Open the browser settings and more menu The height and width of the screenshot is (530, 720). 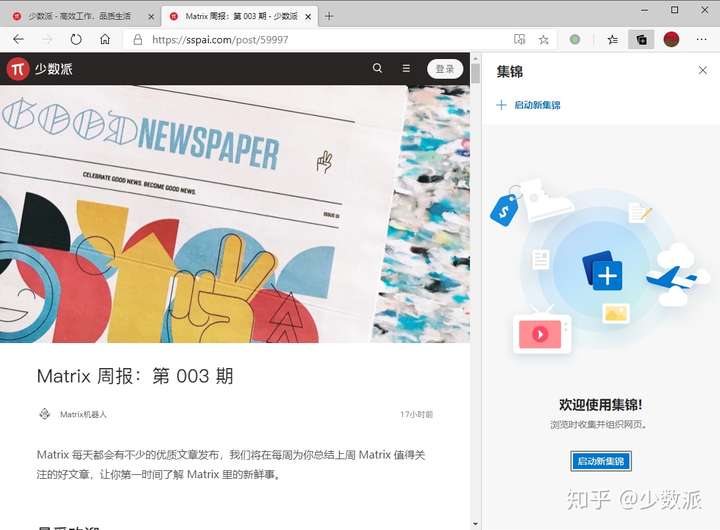pyautogui.click(x=701, y=39)
